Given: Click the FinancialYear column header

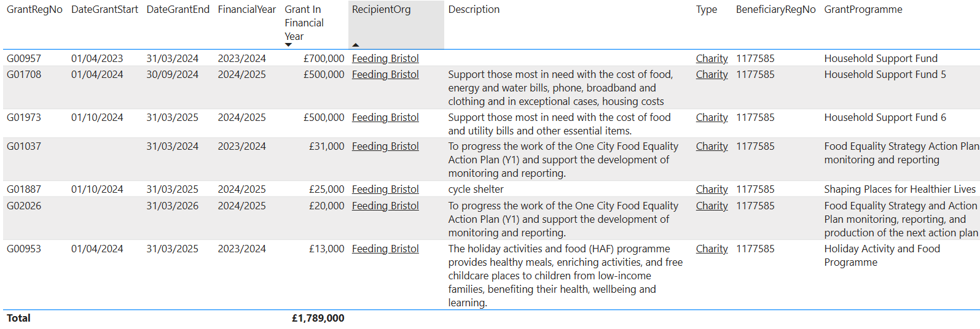Looking at the screenshot, I should (246, 10).
